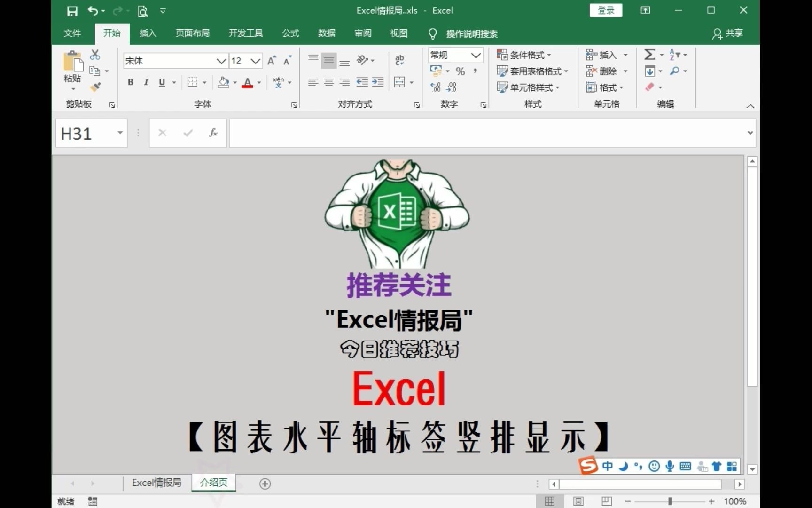Cut selection with the scissors icon

click(x=95, y=55)
